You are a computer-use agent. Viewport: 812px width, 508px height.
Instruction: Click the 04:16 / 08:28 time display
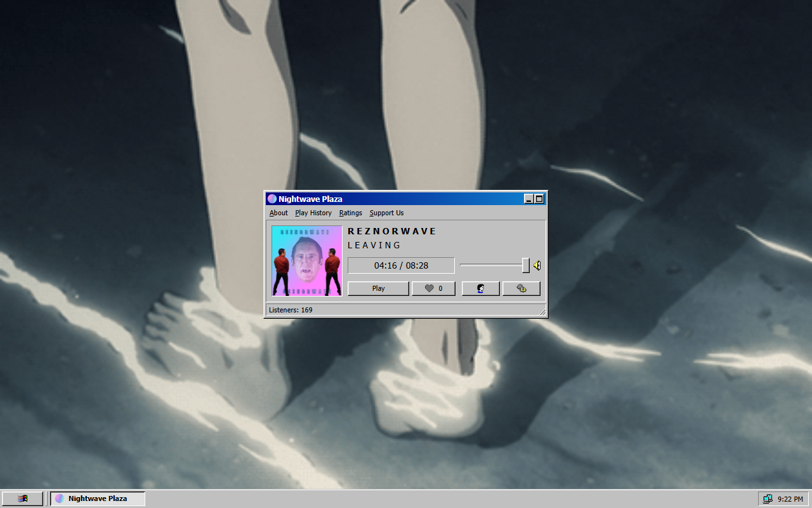pos(401,265)
